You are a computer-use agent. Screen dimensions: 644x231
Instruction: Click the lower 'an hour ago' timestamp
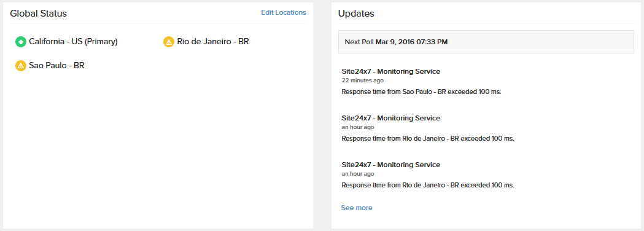358,174
